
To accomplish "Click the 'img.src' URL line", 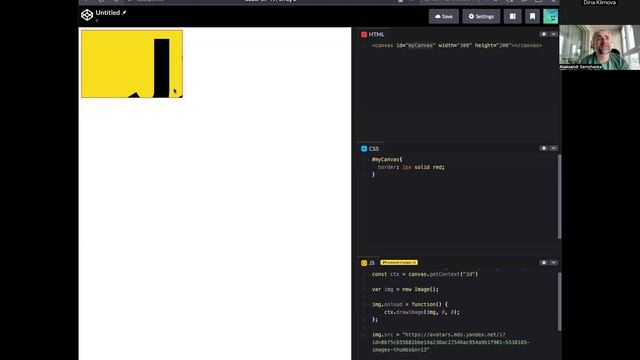I will tap(451, 342).
